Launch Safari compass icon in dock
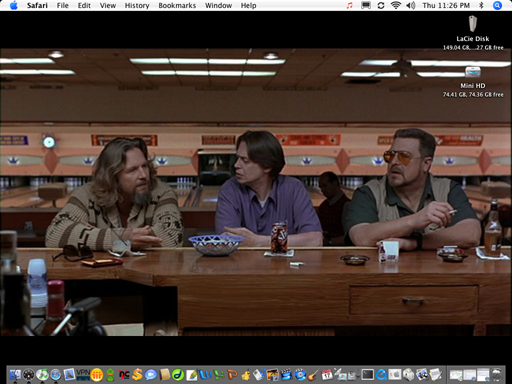512x384 pixels. (x=56, y=375)
